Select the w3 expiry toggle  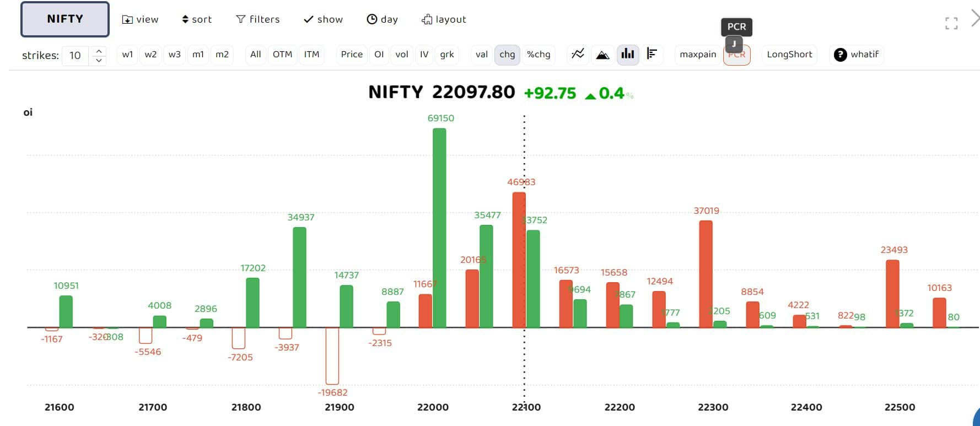click(x=174, y=55)
